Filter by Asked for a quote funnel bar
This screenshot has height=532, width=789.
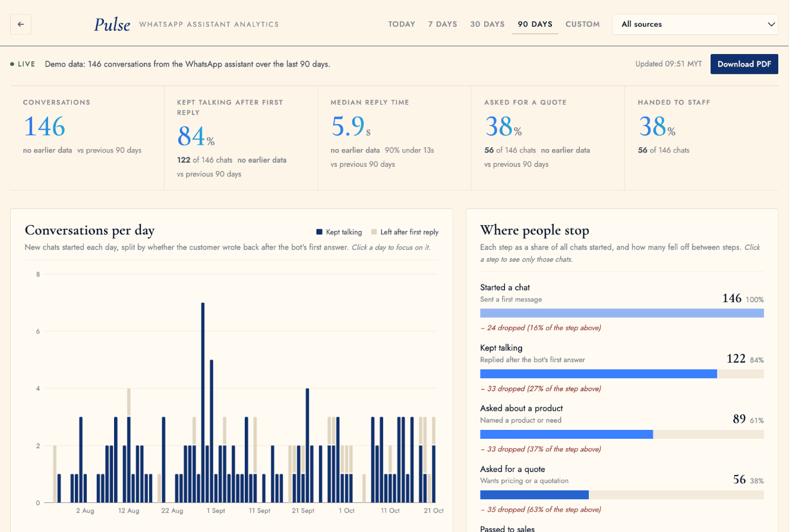click(x=622, y=495)
